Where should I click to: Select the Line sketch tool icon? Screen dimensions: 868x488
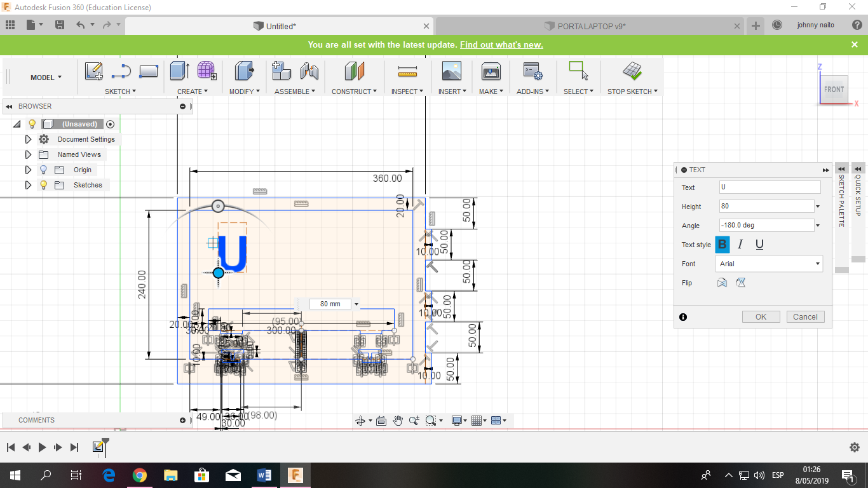click(121, 71)
